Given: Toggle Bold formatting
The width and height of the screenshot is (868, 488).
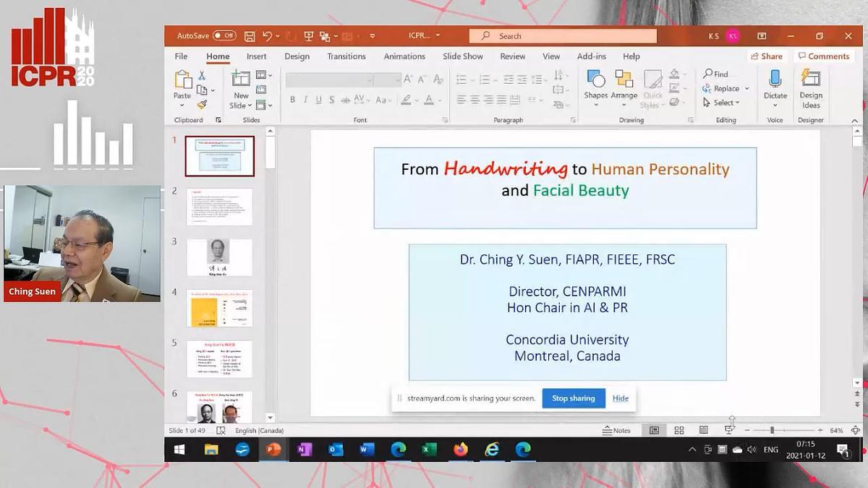Looking at the screenshot, I should pos(292,100).
